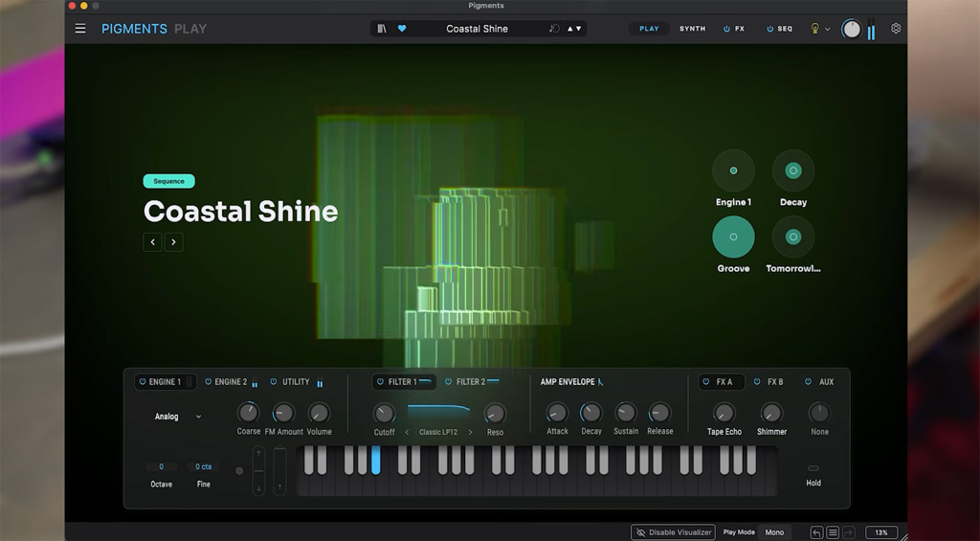Select the FX B tab
This screenshot has height=541, width=980.
point(775,381)
